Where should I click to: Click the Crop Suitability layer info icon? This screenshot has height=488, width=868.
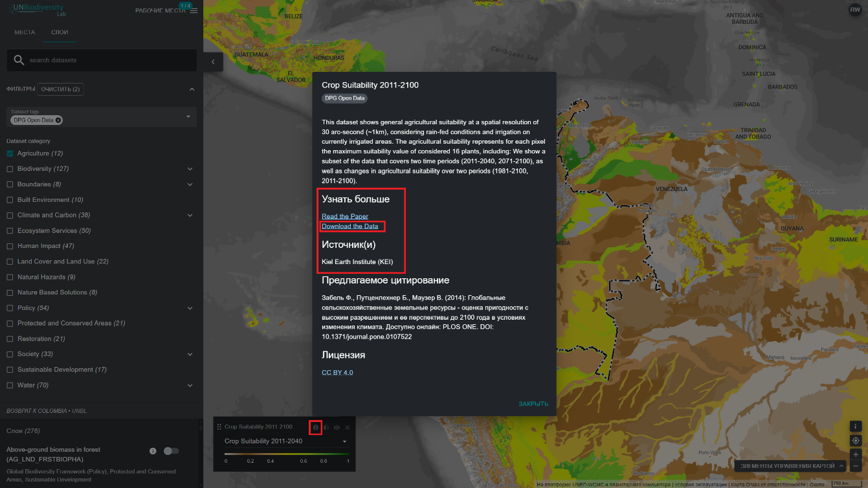point(316,427)
